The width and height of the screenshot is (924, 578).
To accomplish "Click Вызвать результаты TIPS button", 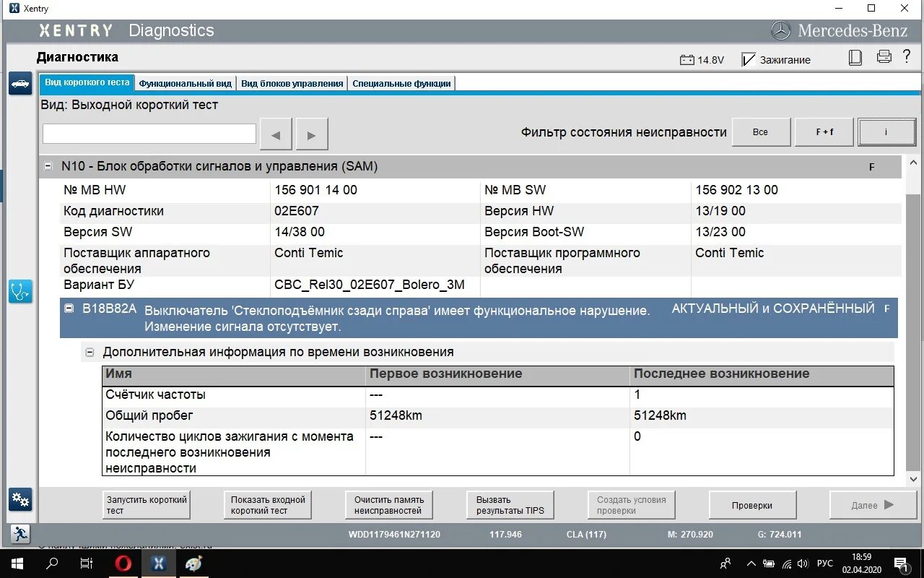I will pyautogui.click(x=510, y=505).
